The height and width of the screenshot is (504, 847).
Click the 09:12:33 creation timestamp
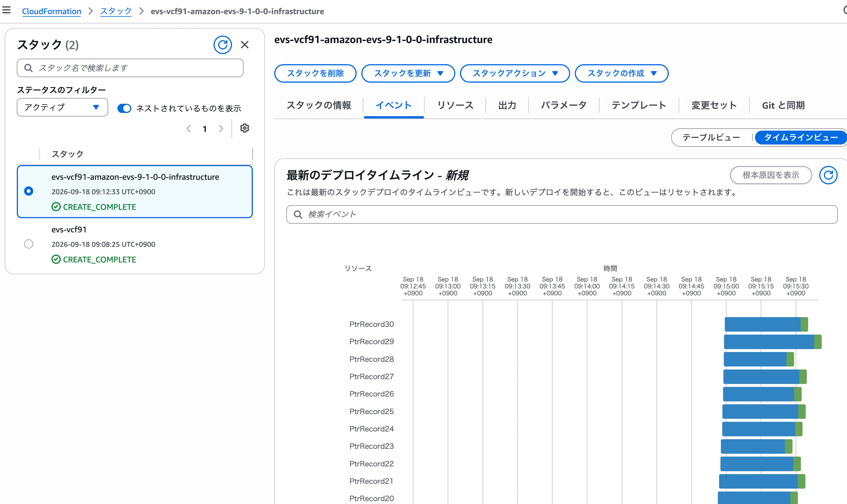tap(103, 192)
